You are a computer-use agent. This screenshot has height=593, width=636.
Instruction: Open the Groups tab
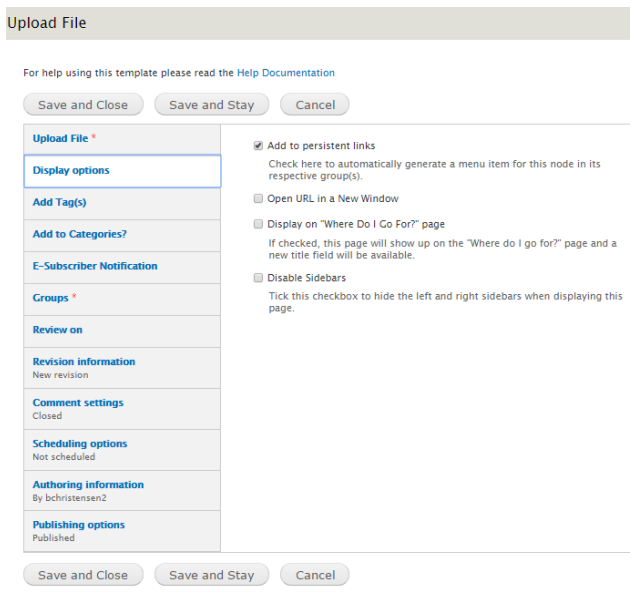click(x=122, y=299)
